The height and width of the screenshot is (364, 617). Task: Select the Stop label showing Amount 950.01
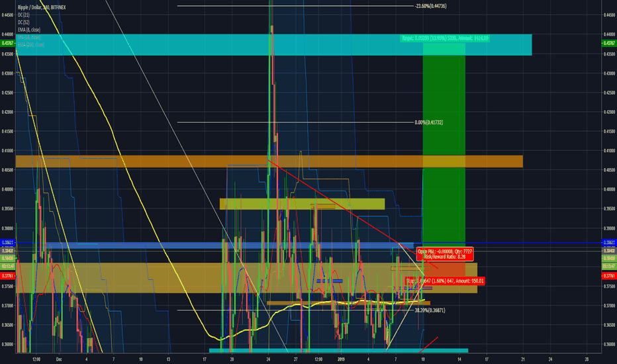pyautogui.click(x=445, y=281)
